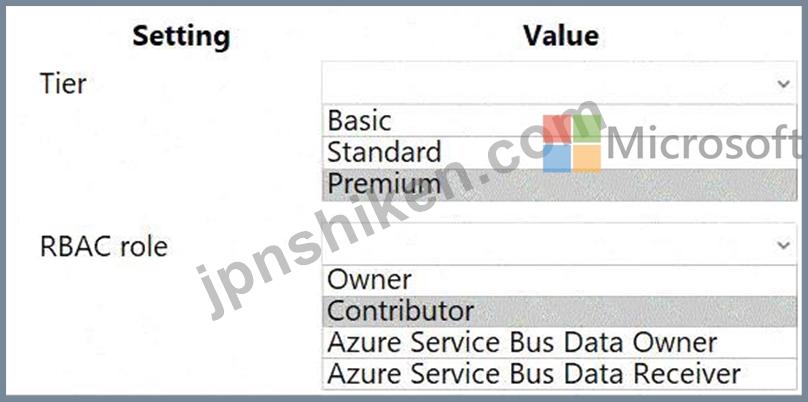The image size is (808, 402).
Task: Pick the highlighted Premium tier option
Action: 559,184
